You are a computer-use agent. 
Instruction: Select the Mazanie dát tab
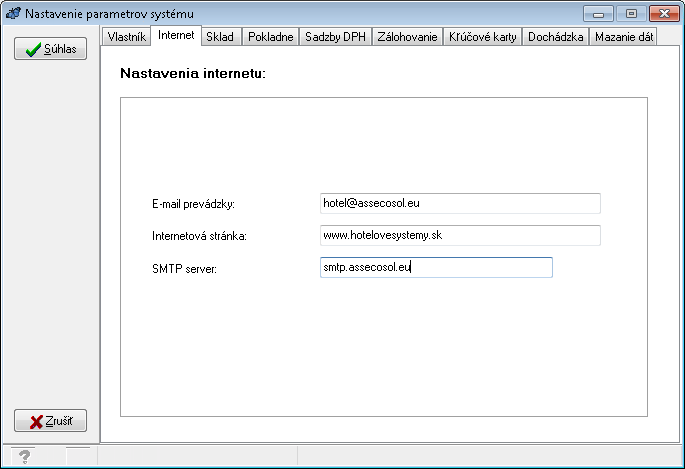(623, 37)
